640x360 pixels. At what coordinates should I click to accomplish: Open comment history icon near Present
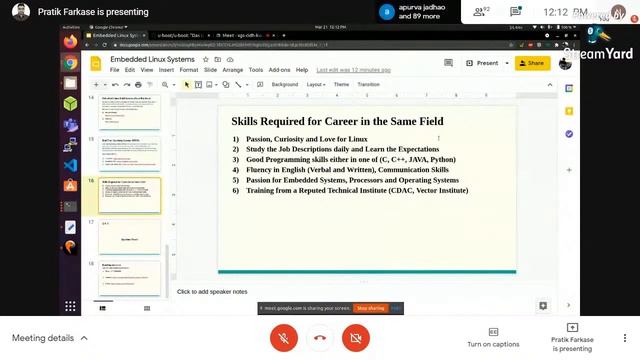click(x=449, y=63)
